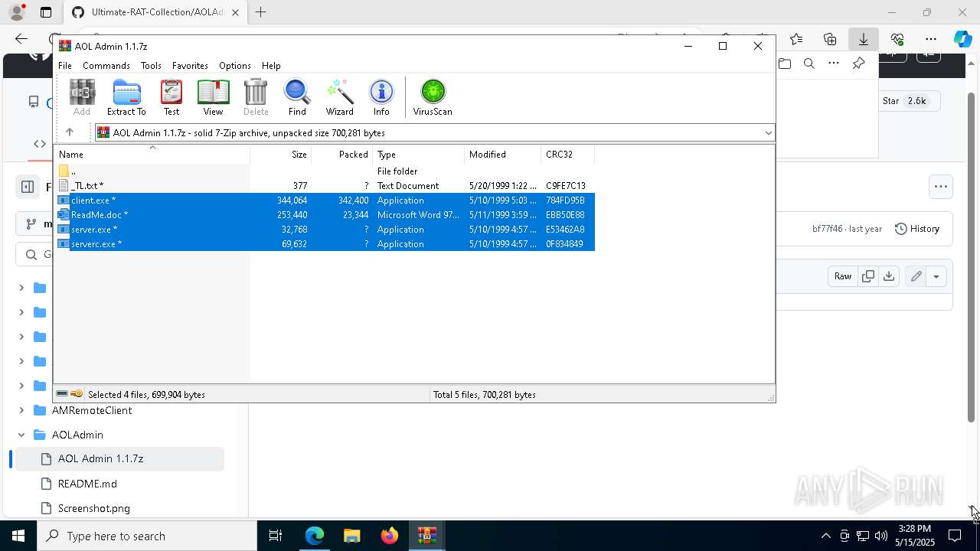980x551 pixels.
Task: Show archive Info
Action: click(x=381, y=97)
